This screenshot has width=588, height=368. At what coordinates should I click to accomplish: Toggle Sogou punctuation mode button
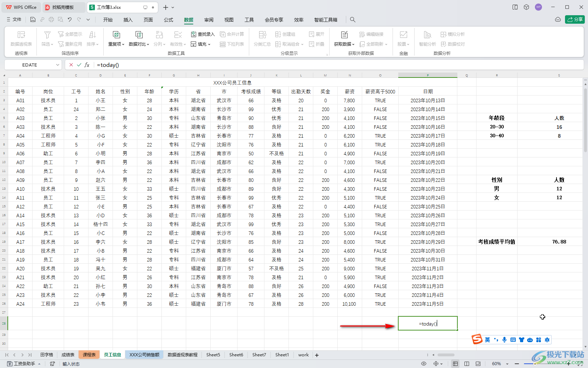point(496,340)
